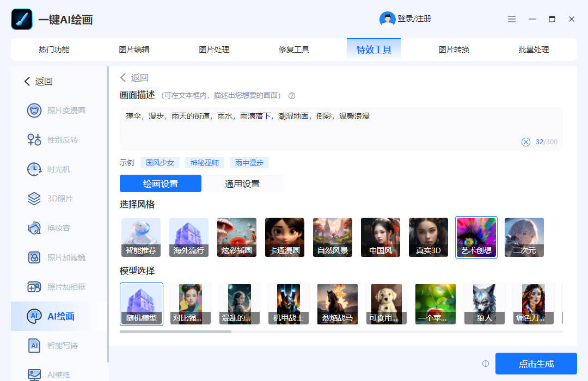
Task: Open 登录/注册 login link
Action: [414, 19]
